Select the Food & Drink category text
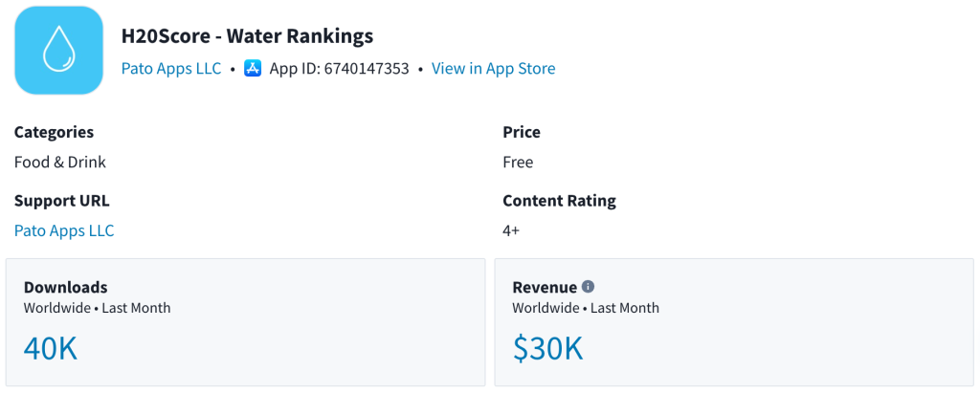The width and height of the screenshot is (980, 393). 60,162
